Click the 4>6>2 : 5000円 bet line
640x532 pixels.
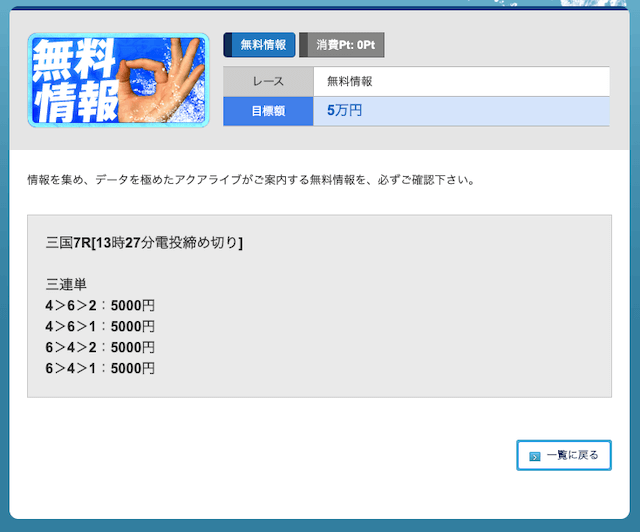100,306
